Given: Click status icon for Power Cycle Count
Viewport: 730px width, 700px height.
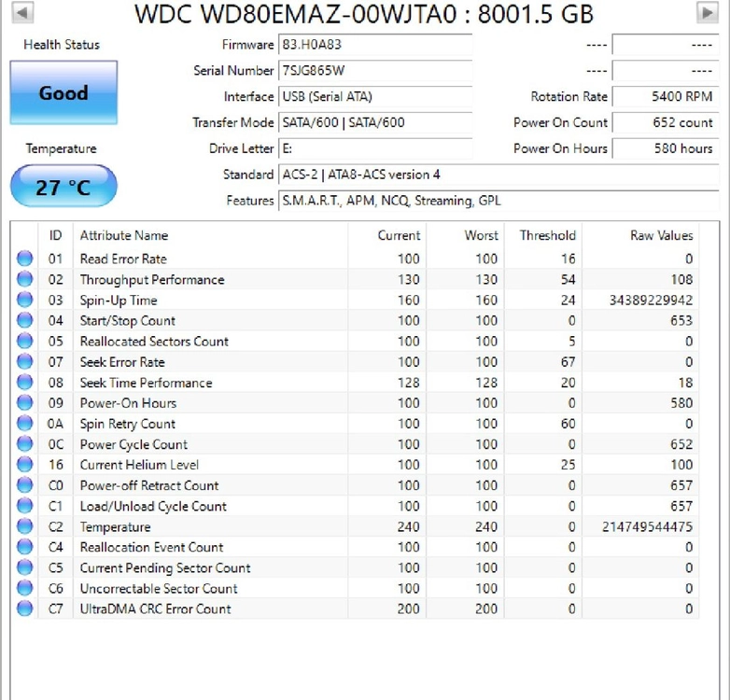Looking at the screenshot, I should (x=24, y=443).
